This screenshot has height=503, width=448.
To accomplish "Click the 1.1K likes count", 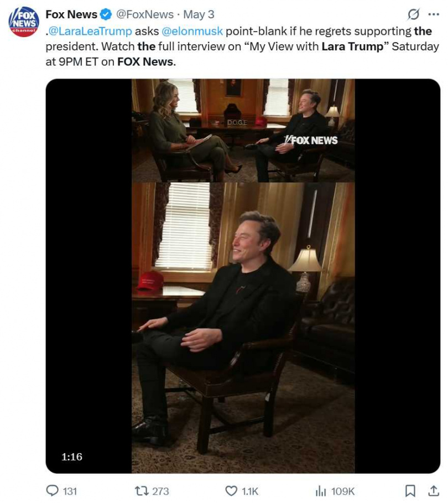I will point(250,491).
